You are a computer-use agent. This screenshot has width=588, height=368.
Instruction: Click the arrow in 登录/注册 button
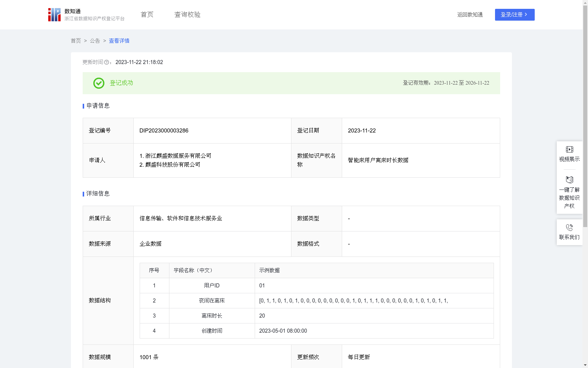[x=526, y=15]
